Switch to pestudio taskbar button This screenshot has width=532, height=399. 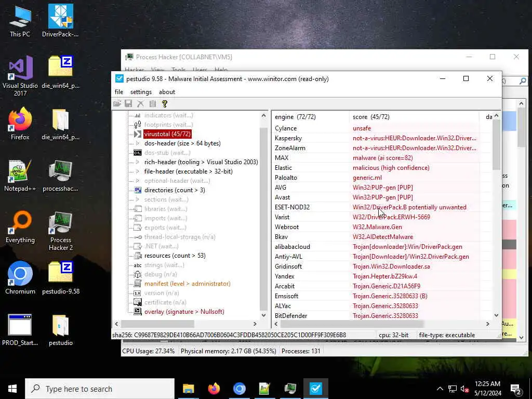(315, 389)
